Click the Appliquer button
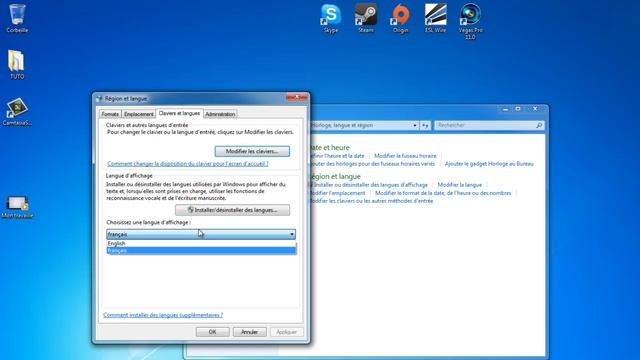The height and width of the screenshot is (360, 640). point(286,332)
